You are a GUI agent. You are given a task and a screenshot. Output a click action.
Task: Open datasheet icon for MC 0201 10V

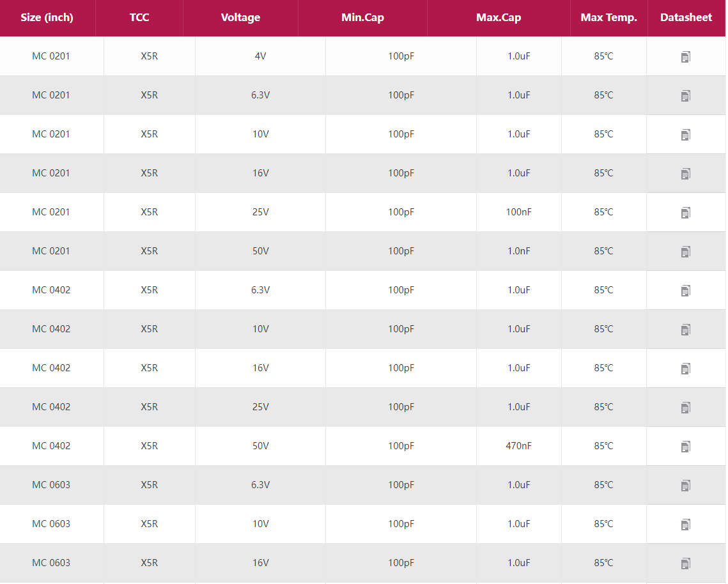click(685, 135)
